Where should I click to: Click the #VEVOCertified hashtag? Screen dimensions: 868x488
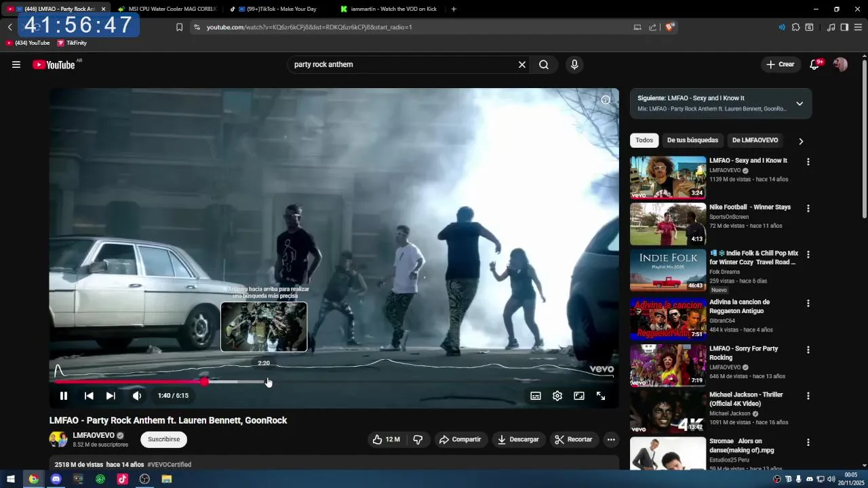tap(169, 465)
